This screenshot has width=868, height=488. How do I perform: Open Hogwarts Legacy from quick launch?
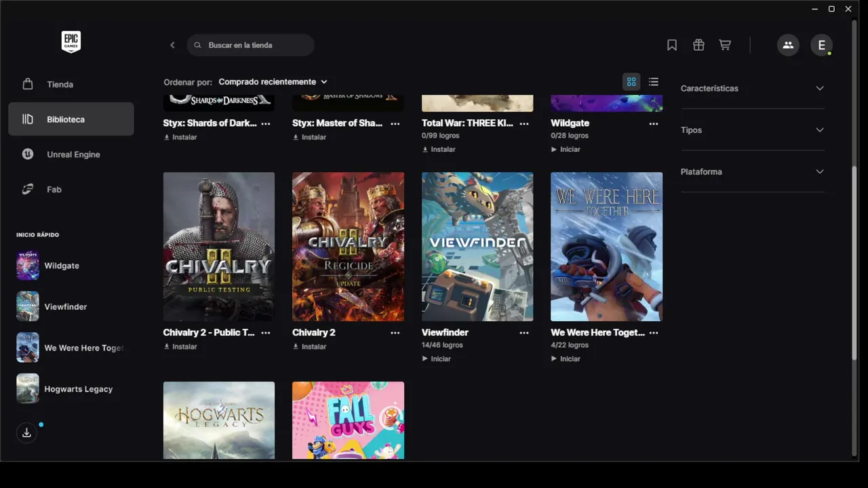tap(71, 389)
